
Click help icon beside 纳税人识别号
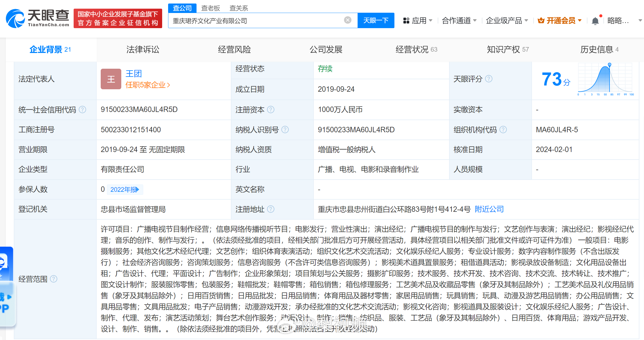click(285, 130)
